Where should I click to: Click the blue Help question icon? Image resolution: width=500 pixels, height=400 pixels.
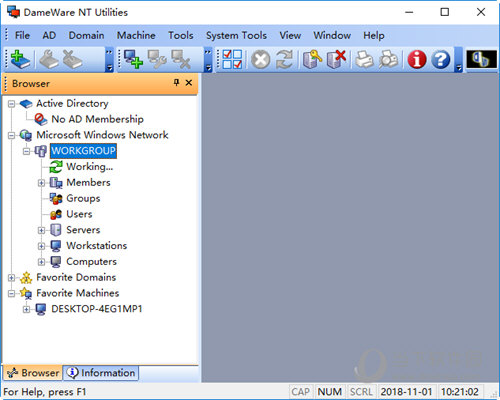tap(441, 60)
